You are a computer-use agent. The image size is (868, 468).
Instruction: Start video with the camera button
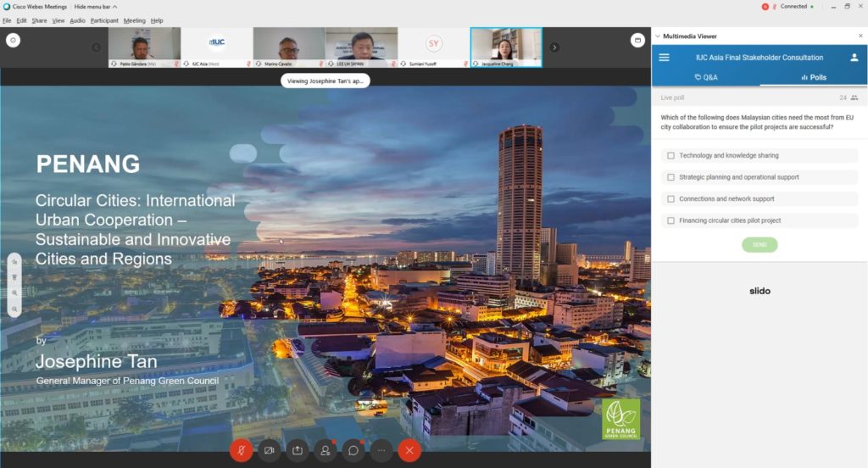pos(270,450)
